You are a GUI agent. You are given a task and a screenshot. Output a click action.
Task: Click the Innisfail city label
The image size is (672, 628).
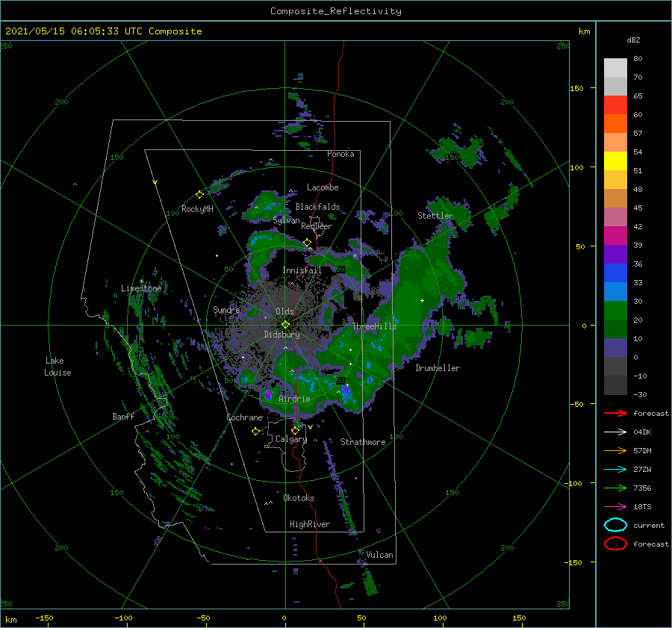click(x=302, y=270)
